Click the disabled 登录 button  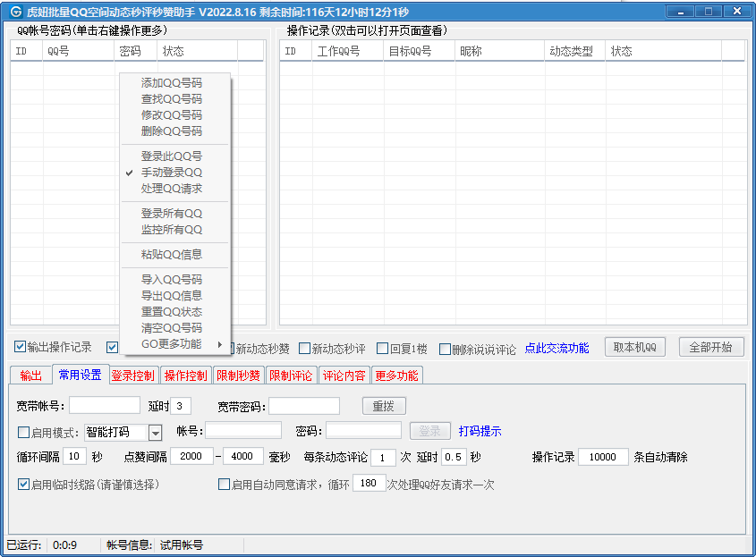(430, 431)
